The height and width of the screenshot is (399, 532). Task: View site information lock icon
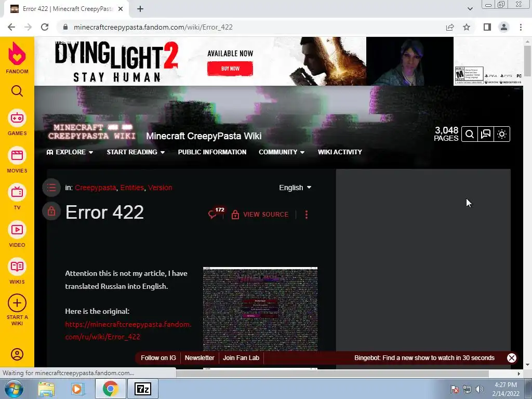coord(65,27)
